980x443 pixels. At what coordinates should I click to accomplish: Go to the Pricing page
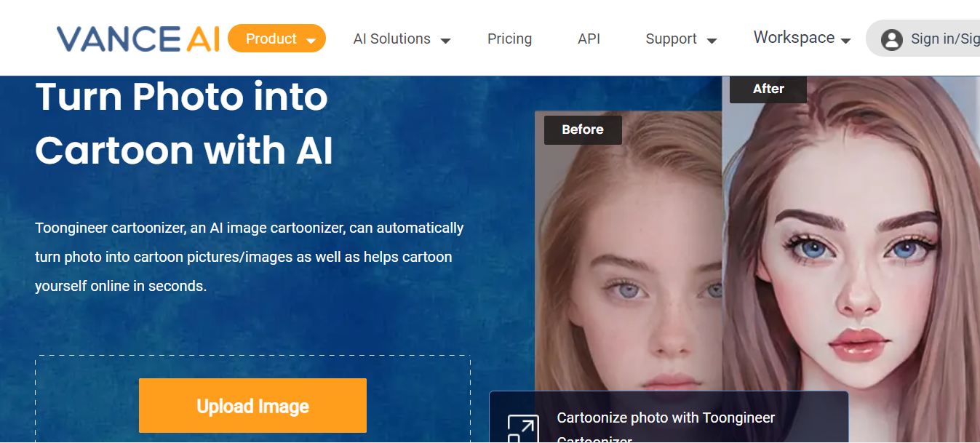click(x=509, y=39)
